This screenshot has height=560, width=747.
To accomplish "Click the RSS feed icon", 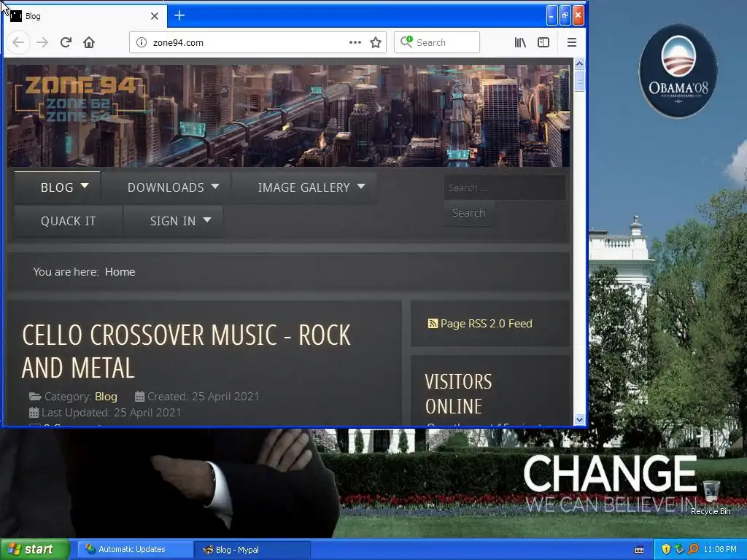I will pyautogui.click(x=433, y=324).
